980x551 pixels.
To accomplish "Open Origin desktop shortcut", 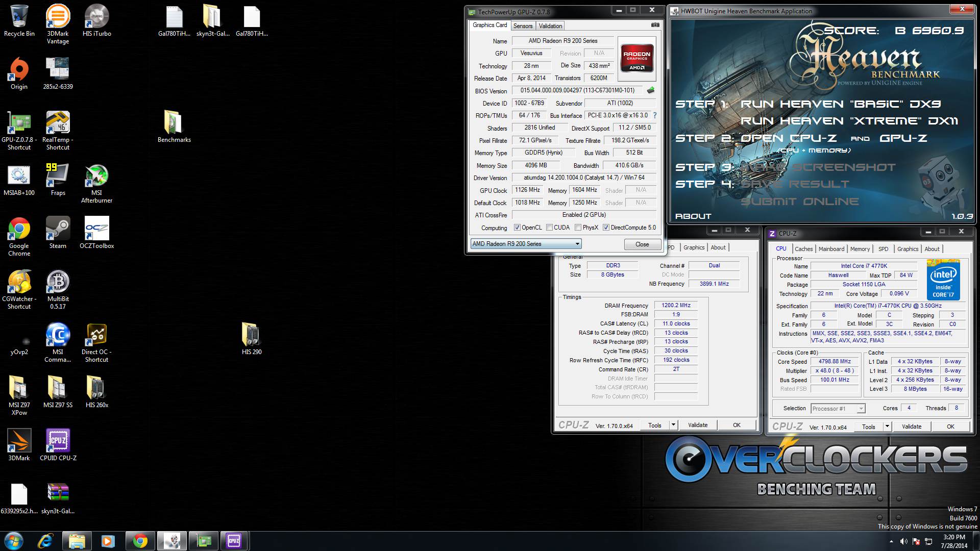I will tap(19, 73).
